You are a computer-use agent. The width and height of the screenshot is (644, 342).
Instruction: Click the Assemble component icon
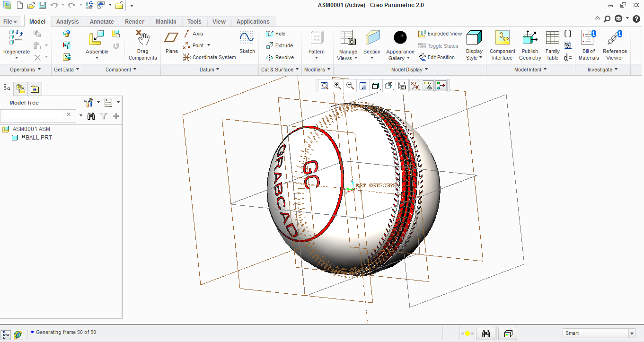coord(97,38)
